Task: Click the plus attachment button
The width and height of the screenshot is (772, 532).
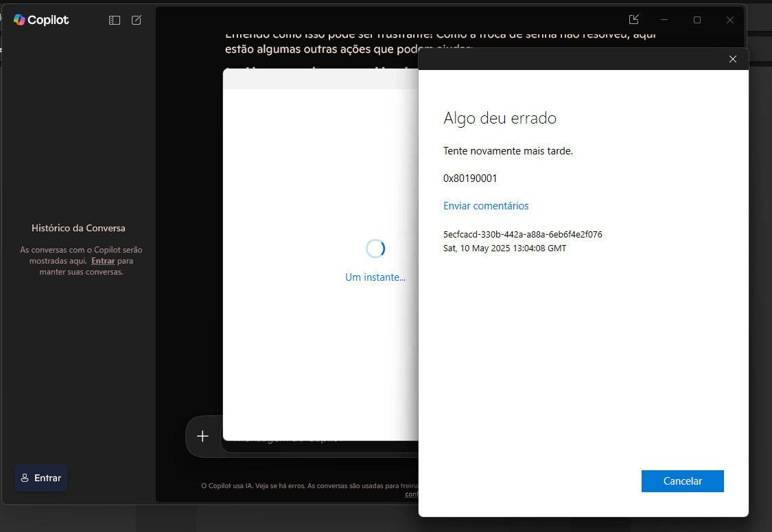Action: pos(203,436)
